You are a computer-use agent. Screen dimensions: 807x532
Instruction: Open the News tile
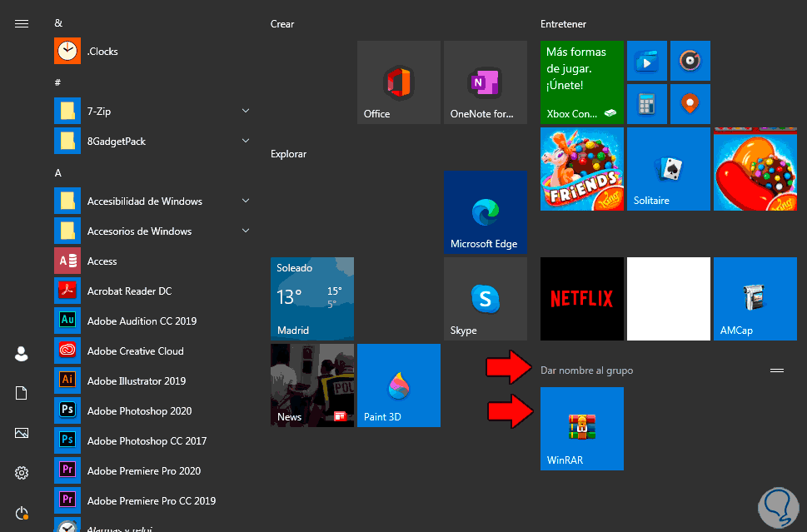[312, 385]
